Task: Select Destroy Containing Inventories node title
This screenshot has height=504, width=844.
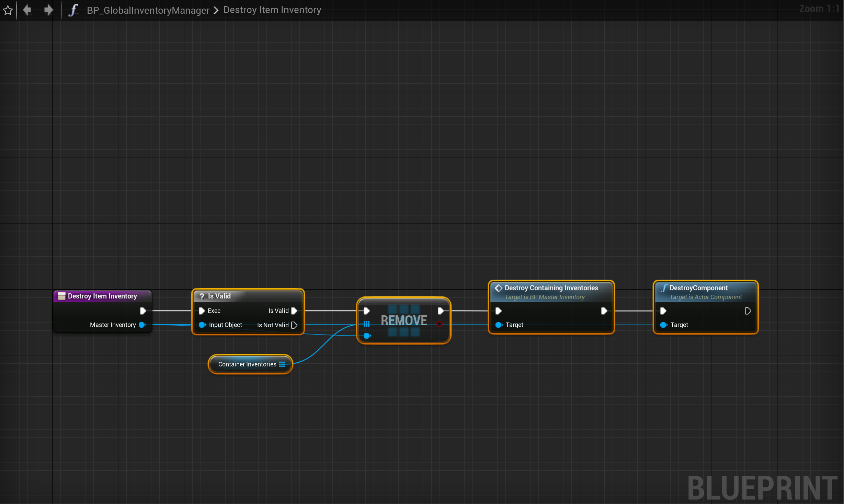Action: (551, 288)
